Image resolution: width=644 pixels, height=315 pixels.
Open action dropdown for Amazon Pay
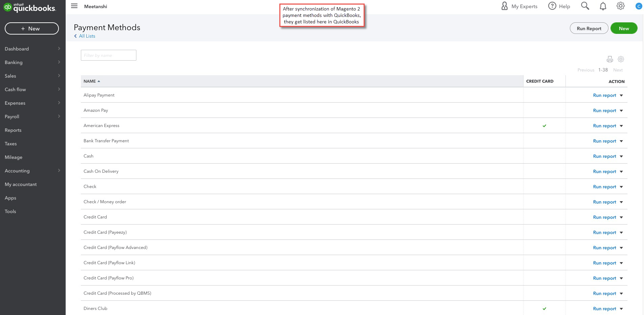coord(621,111)
